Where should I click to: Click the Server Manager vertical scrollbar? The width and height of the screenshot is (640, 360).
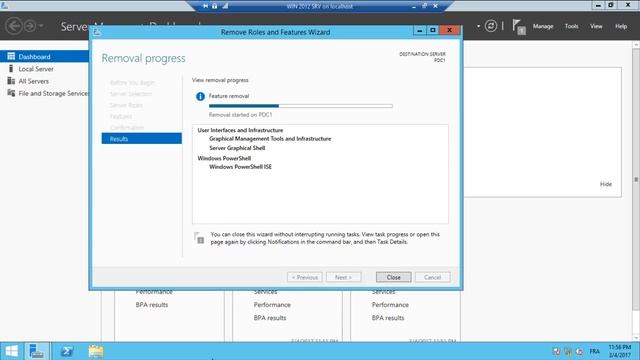[x=636, y=179]
